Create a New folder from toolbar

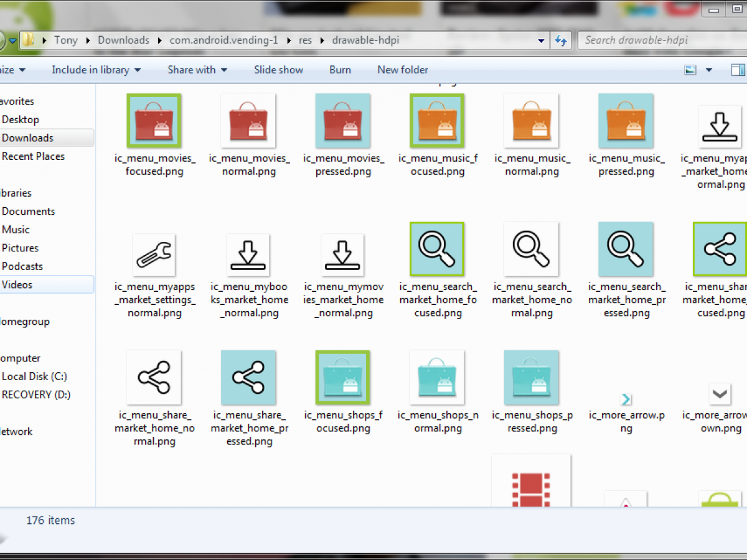pyautogui.click(x=403, y=70)
